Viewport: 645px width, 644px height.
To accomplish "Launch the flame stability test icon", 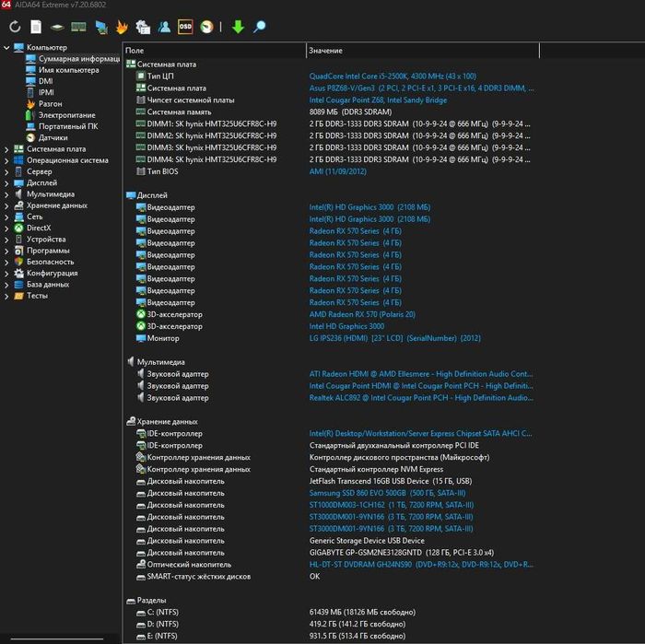I will pos(122,27).
